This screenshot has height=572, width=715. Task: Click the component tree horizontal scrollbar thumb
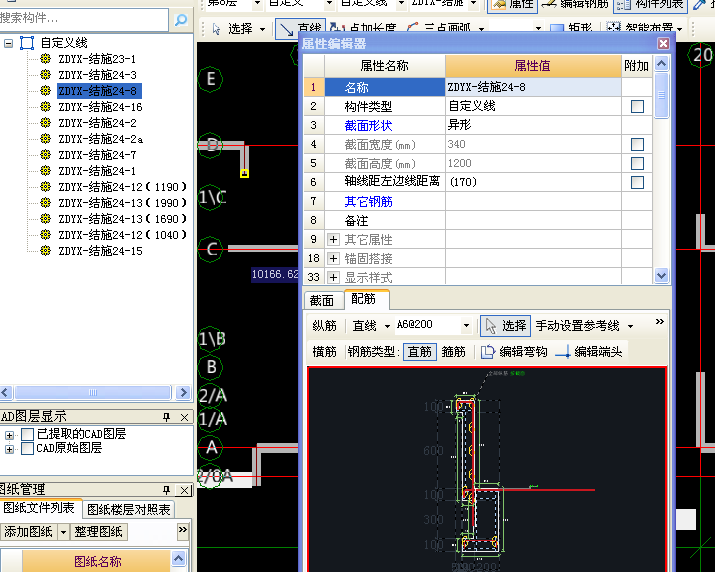tap(93, 392)
